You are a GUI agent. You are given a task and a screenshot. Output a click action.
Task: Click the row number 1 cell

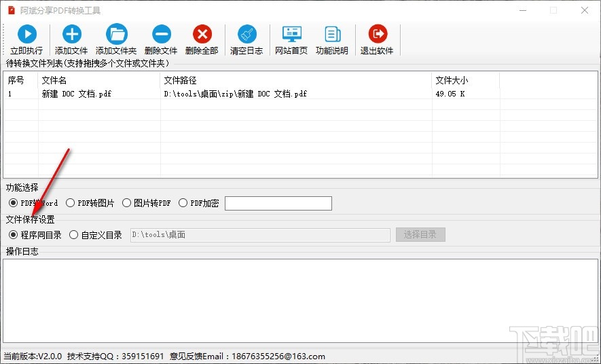(x=10, y=94)
